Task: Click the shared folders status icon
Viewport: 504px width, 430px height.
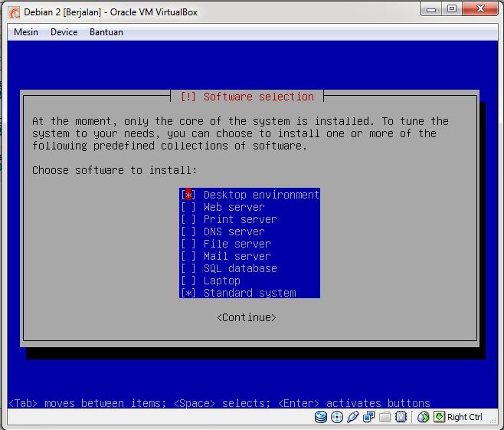Action: tap(385, 417)
